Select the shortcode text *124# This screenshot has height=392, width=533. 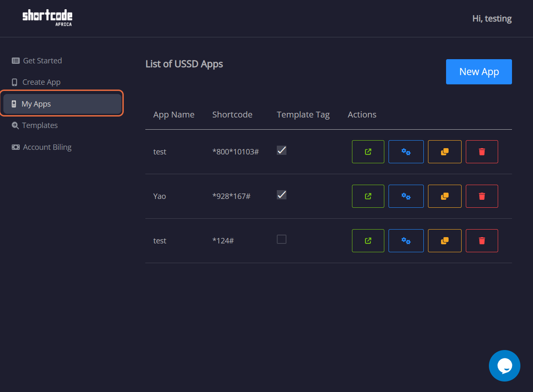pos(223,240)
